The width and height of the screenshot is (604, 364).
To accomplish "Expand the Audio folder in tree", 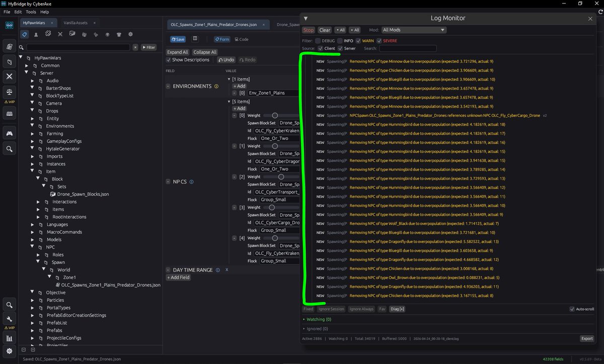I will coord(33,80).
